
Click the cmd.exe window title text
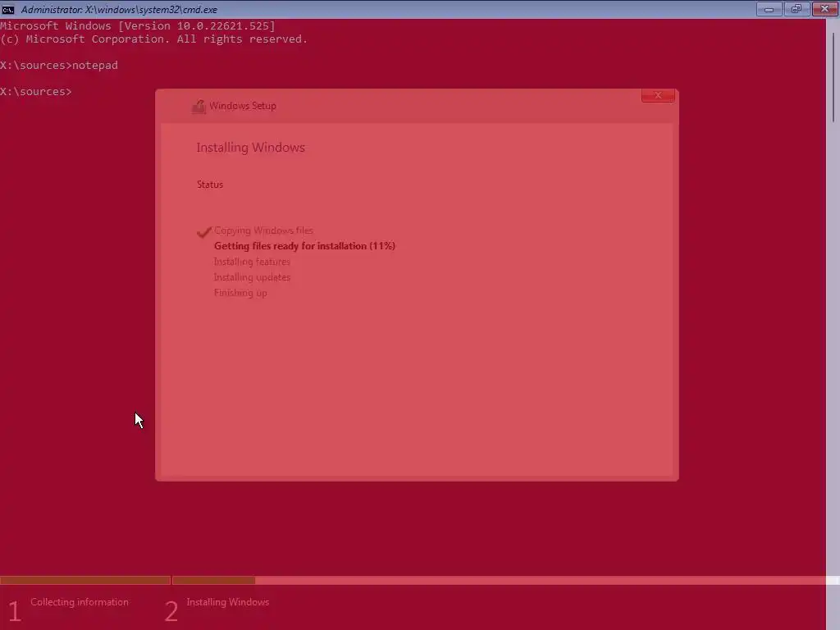point(119,9)
